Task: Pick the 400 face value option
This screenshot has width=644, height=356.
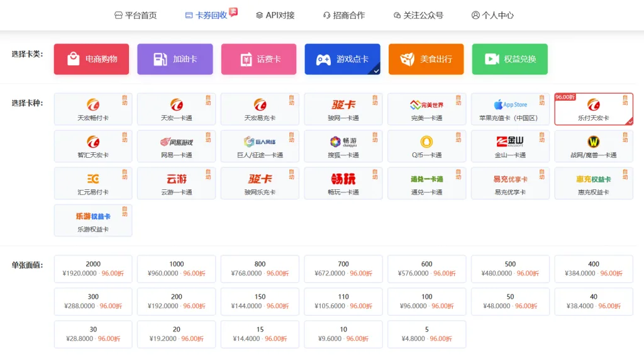Action: pyautogui.click(x=594, y=269)
